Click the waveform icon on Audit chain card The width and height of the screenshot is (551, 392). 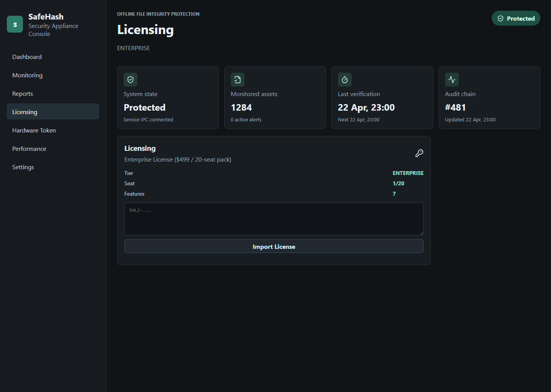click(x=452, y=80)
